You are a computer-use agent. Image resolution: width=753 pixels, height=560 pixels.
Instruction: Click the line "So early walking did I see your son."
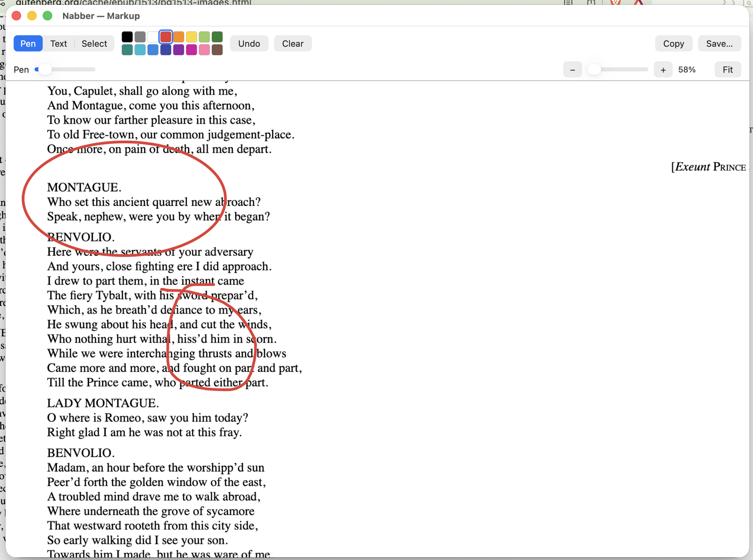[x=138, y=540]
